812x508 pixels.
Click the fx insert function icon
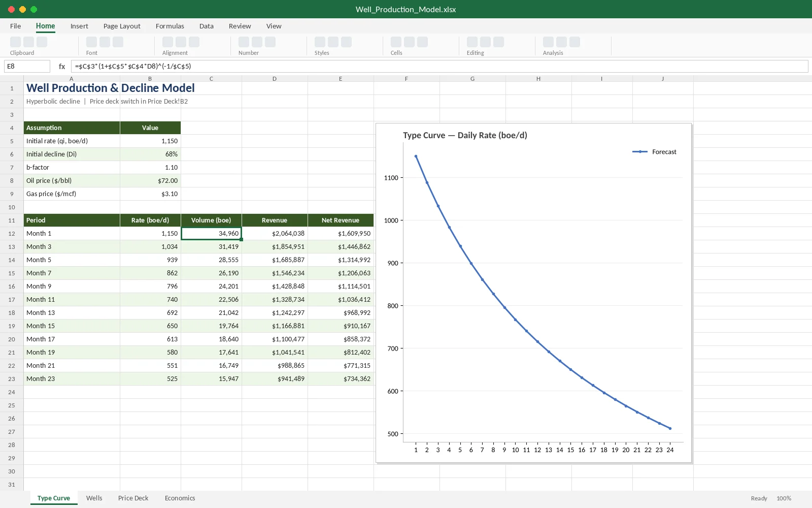(x=62, y=66)
